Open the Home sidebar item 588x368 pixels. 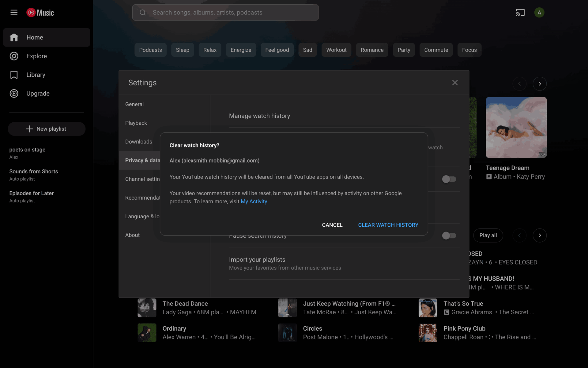click(47, 37)
